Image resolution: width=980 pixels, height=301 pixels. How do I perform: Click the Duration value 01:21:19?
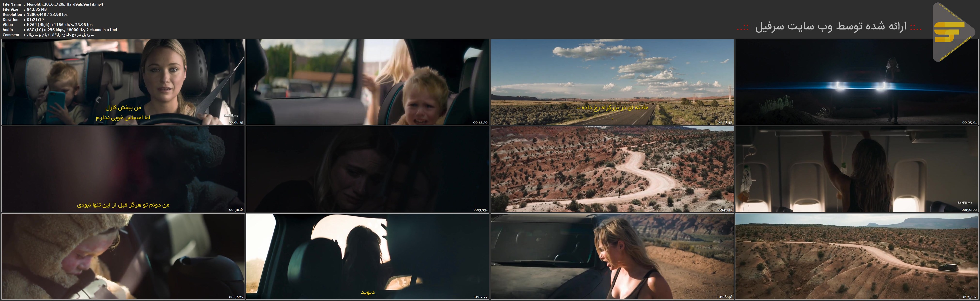35,19
